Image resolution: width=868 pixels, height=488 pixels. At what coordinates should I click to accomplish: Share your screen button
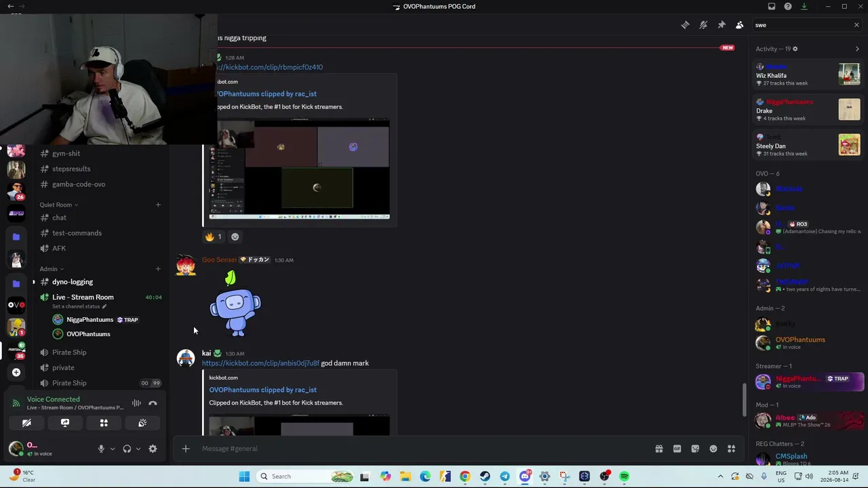point(65,423)
